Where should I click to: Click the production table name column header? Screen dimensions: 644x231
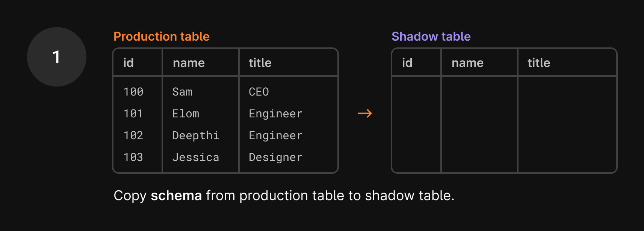(x=189, y=63)
